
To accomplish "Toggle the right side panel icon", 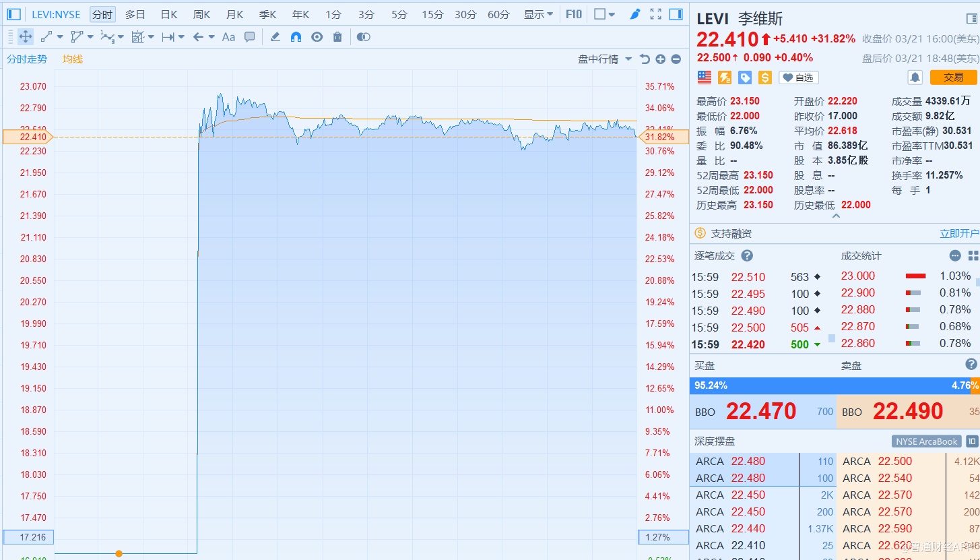I will [x=676, y=14].
